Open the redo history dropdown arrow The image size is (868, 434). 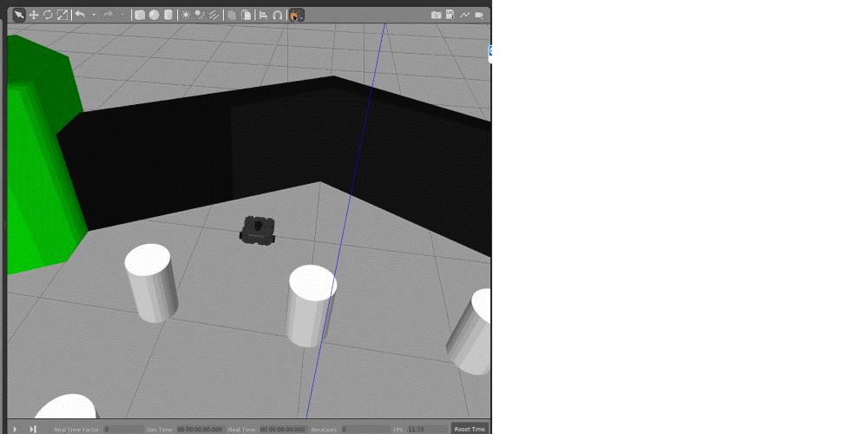pos(122,15)
